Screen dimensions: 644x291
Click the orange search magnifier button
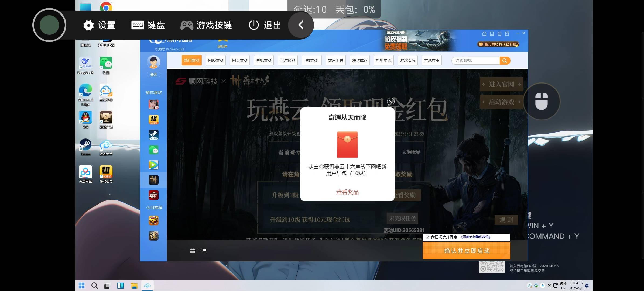505,61
